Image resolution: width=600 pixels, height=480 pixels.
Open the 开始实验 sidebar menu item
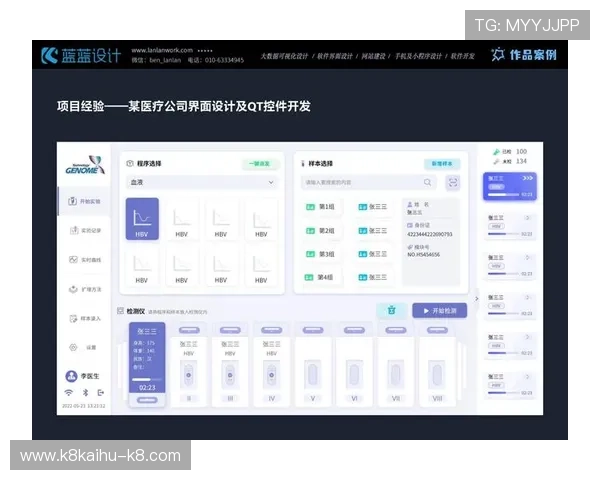(84, 201)
